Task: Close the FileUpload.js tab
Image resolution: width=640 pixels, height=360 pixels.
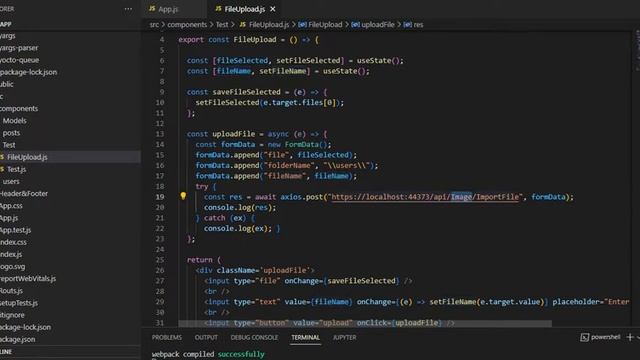Action: 273,9
